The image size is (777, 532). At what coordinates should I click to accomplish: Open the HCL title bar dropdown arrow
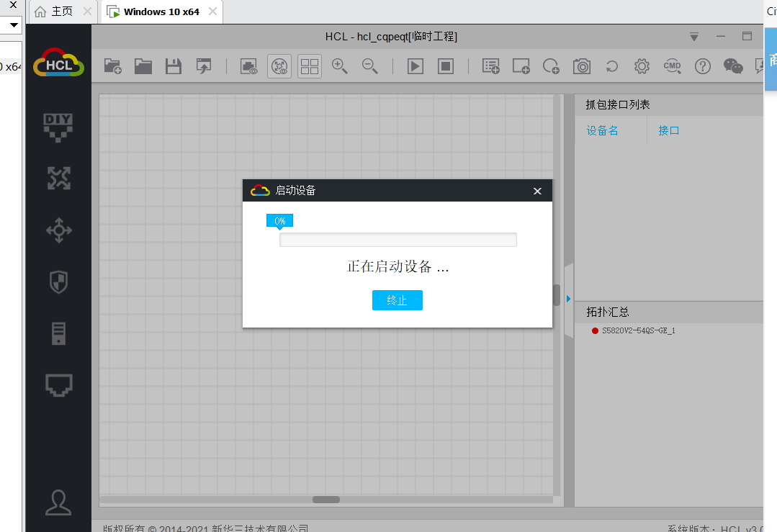pyautogui.click(x=694, y=37)
